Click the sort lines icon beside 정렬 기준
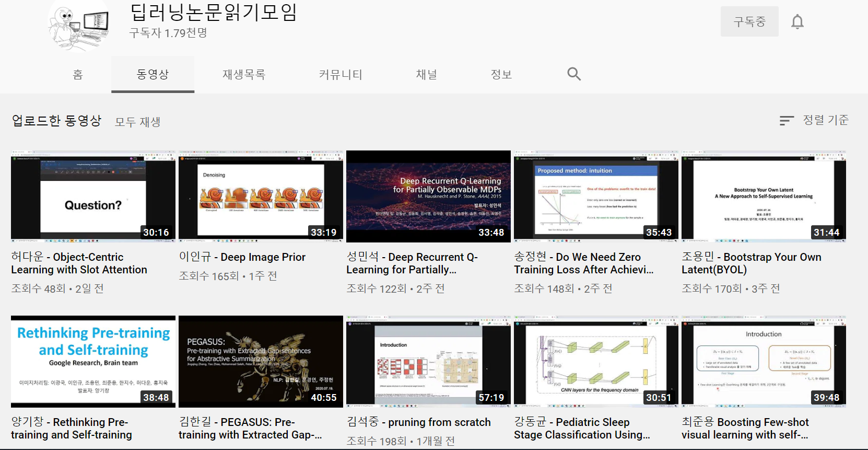The height and width of the screenshot is (450, 868). point(787,121)
